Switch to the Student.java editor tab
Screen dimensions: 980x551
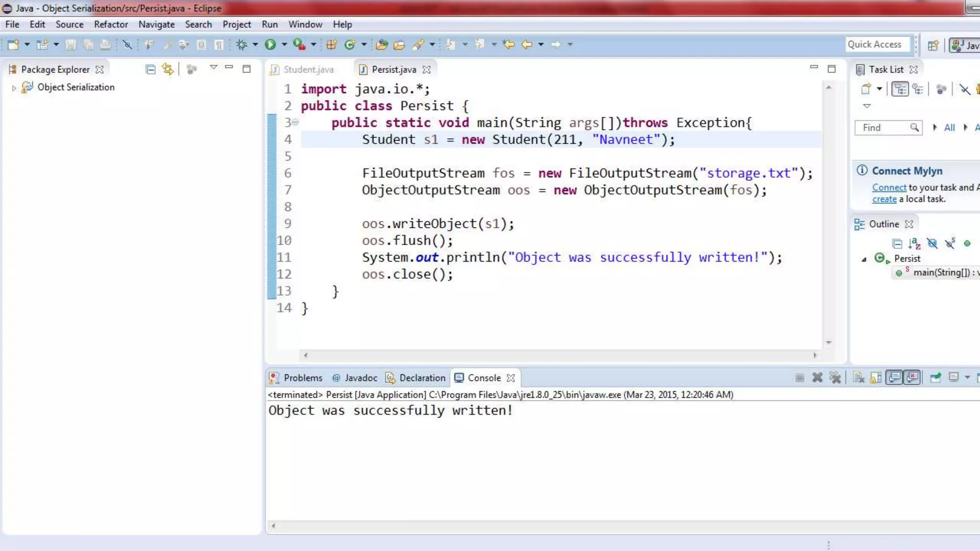point(308,70)
